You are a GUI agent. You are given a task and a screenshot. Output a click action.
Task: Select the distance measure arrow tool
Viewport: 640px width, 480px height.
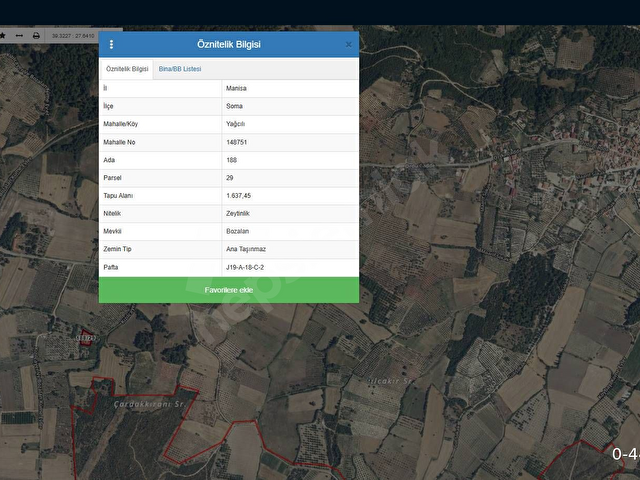[x=19, y=36]
